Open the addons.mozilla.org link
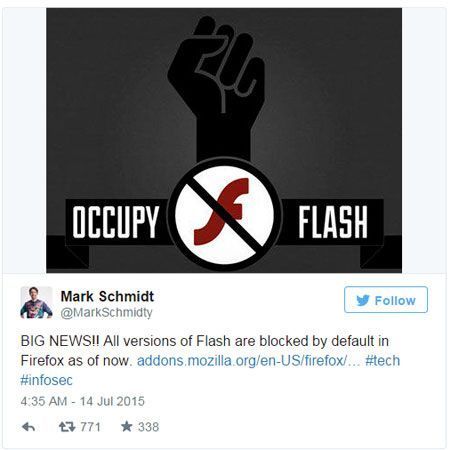451x450 pixels. (249, 361)
